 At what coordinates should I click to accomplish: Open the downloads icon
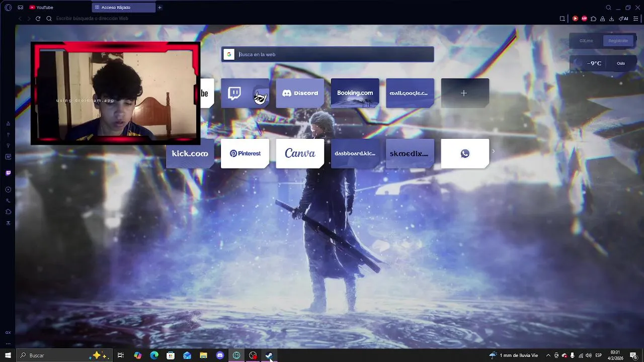[611, 19]
